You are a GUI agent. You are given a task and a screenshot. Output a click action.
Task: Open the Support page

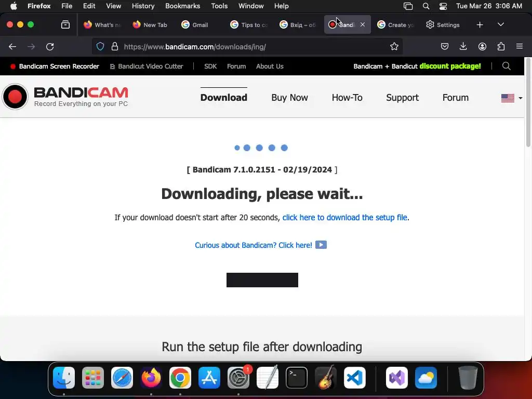point(403,98)
